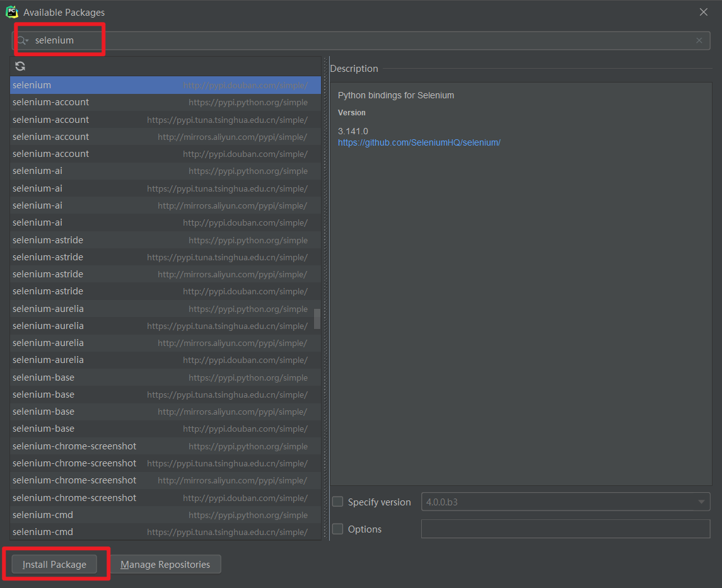Select selenium-chrome-screenshot from douban mirror
The height and width of the screenshot is (588, 722).
(x=165, y=497)
